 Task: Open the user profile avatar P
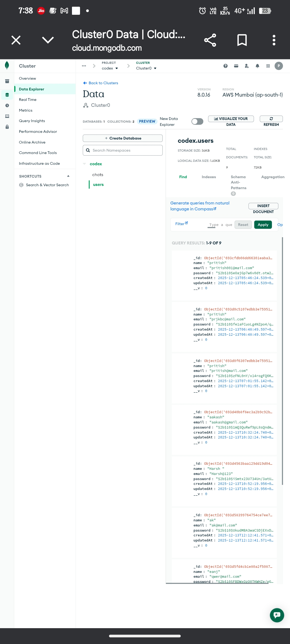tap(279, 66)
